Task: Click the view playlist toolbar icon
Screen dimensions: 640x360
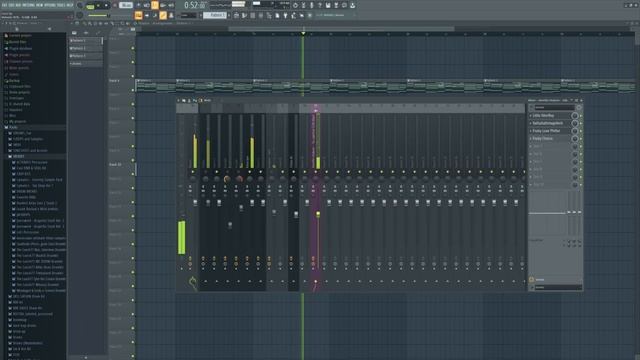Action: tap(236, 15)
